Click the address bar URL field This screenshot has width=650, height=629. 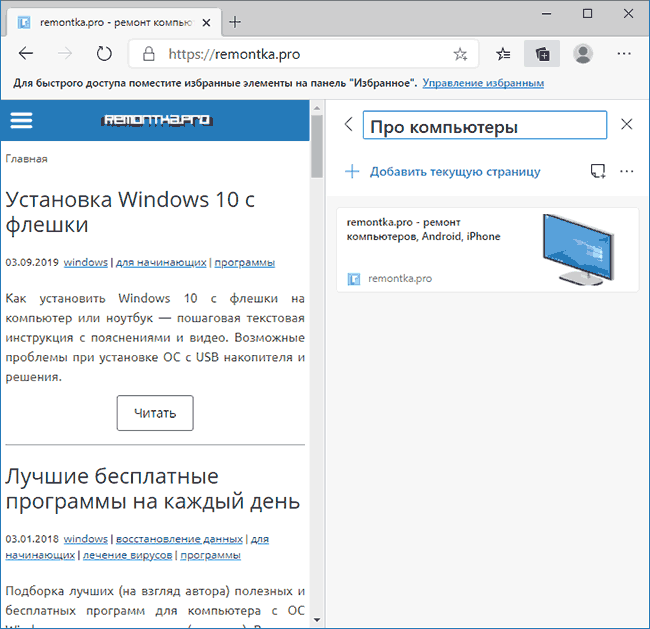point(304,54)
